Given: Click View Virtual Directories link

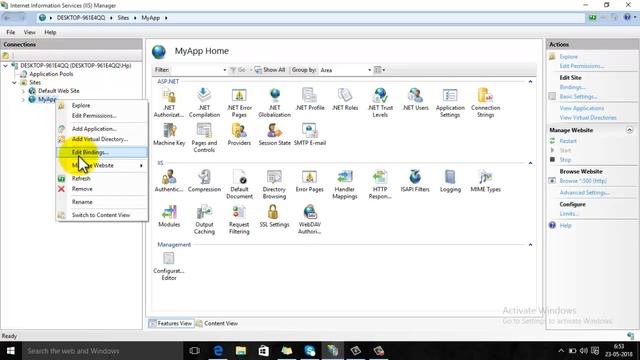Looking at the screenshot, I should (x=588, y=118).
